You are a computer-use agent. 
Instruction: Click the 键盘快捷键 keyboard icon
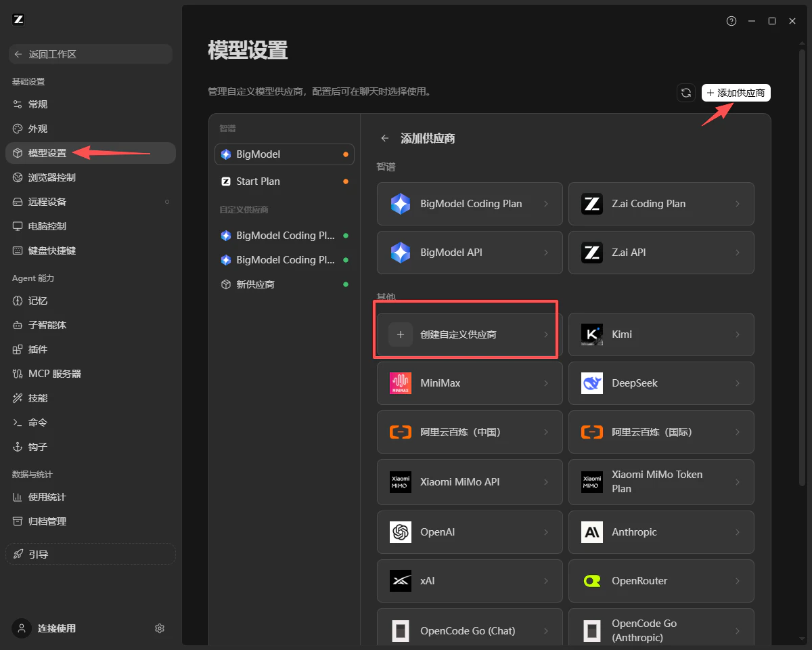click(18, 251)
